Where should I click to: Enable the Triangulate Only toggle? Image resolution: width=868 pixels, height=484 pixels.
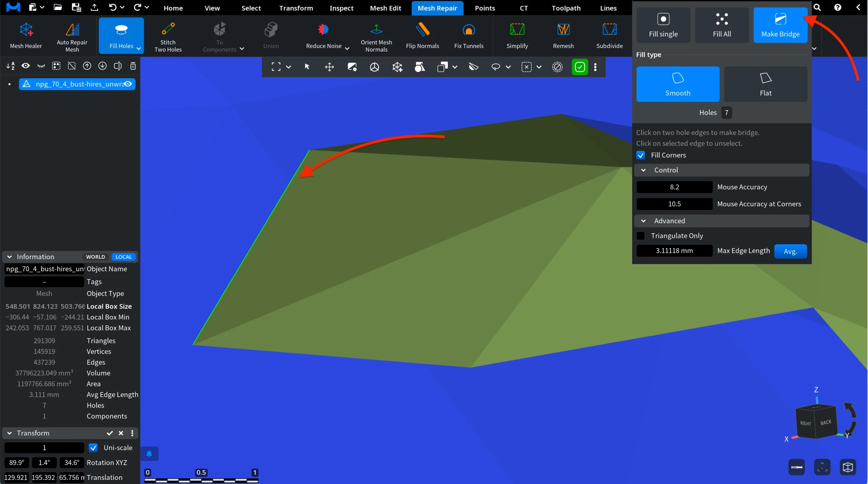pos(640,236)
